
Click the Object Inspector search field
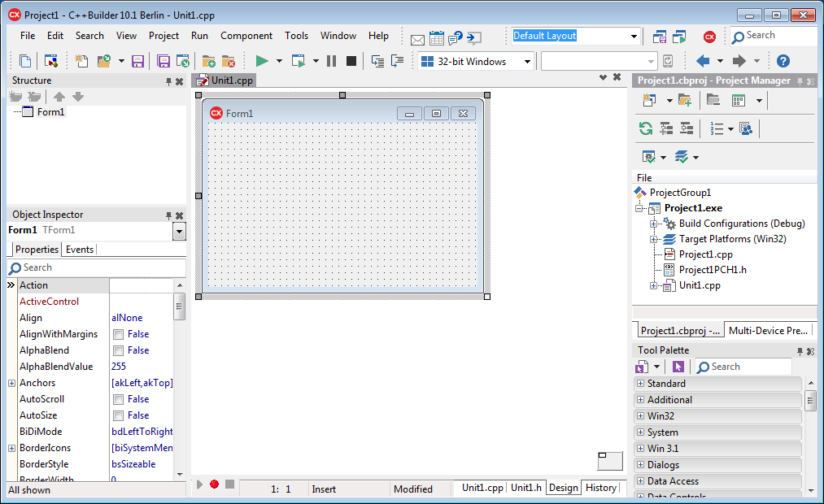98,267
